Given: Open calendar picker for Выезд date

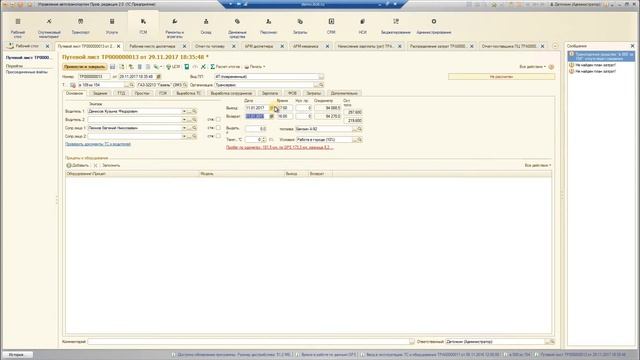Looking at the screenshot, I should pos(271,108).
